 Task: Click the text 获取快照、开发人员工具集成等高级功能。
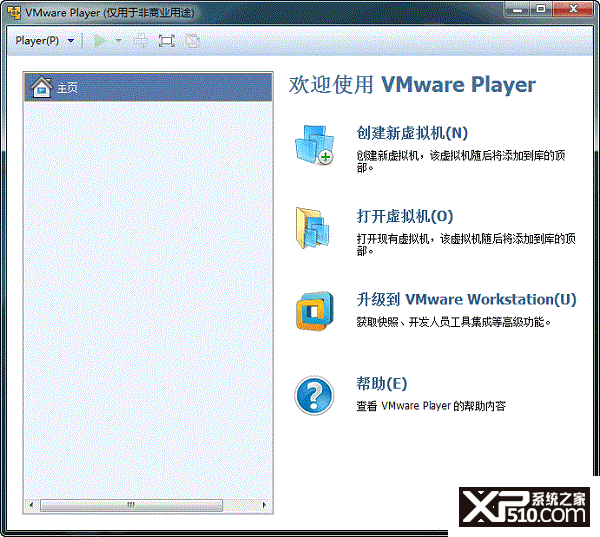click(x=453, y=322)
